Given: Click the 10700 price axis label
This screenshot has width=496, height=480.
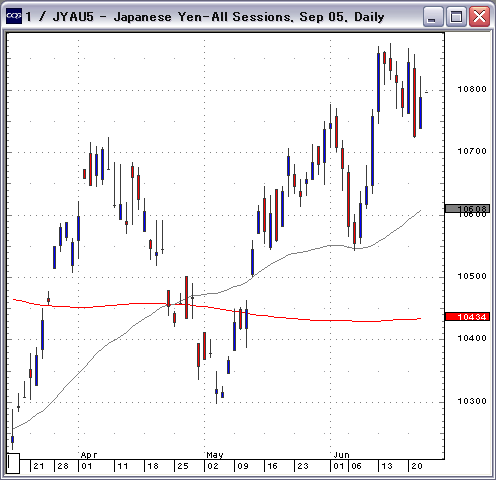Looking at the screenshot, I should click(x=472, y=151).
